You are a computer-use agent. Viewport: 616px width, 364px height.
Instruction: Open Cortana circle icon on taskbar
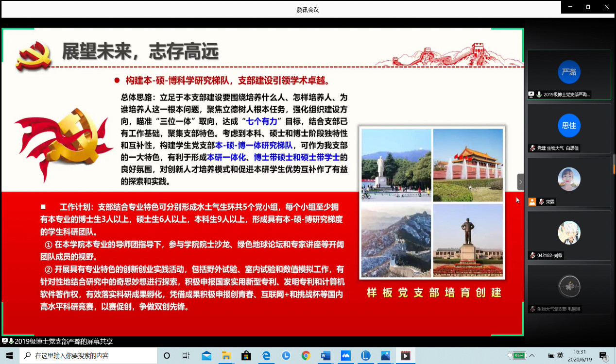click(167, 356)
